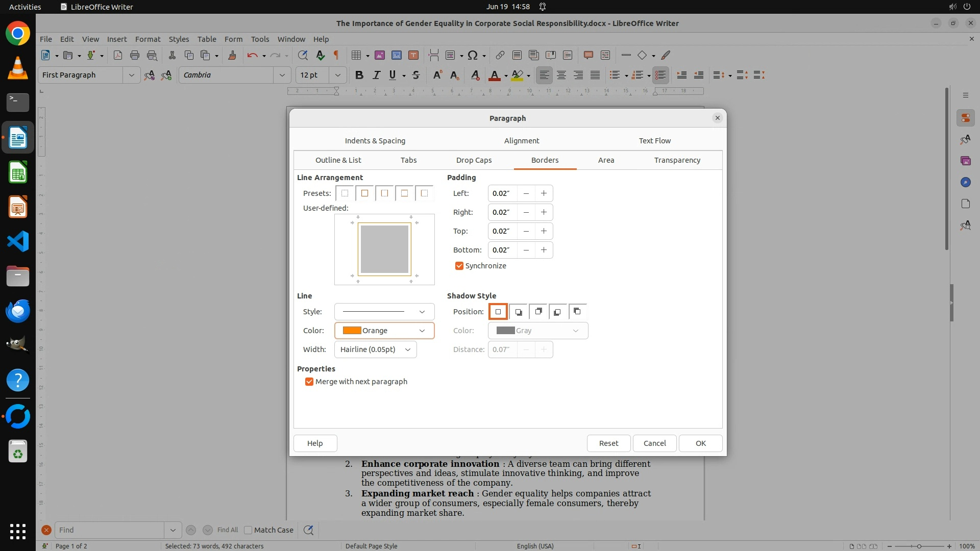Screen dimensions: 980x551
Task: Open the Orange line color picker
Action: point(384,331)
